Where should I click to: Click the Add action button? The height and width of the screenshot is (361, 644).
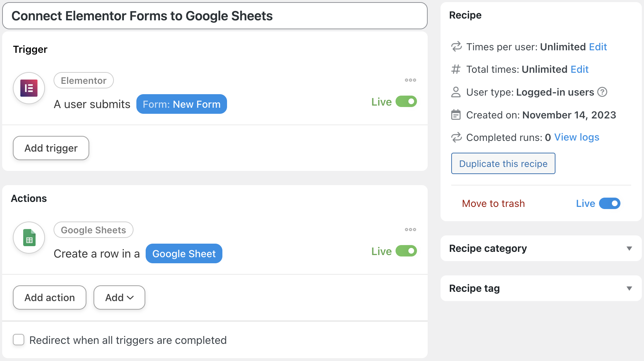pyautogui.click(x=50, y=298)
